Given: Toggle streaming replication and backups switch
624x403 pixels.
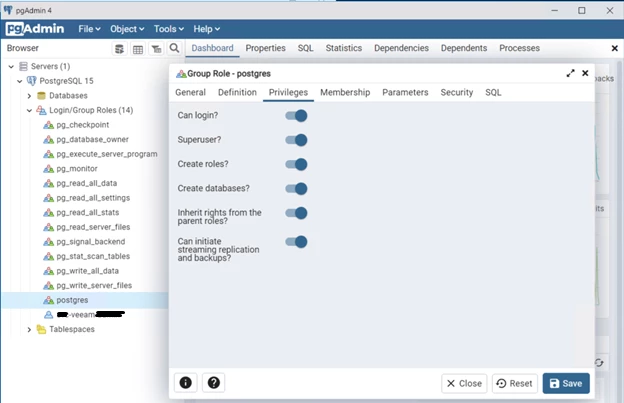Looking at the screenshot, I should [x=296, y=241].
